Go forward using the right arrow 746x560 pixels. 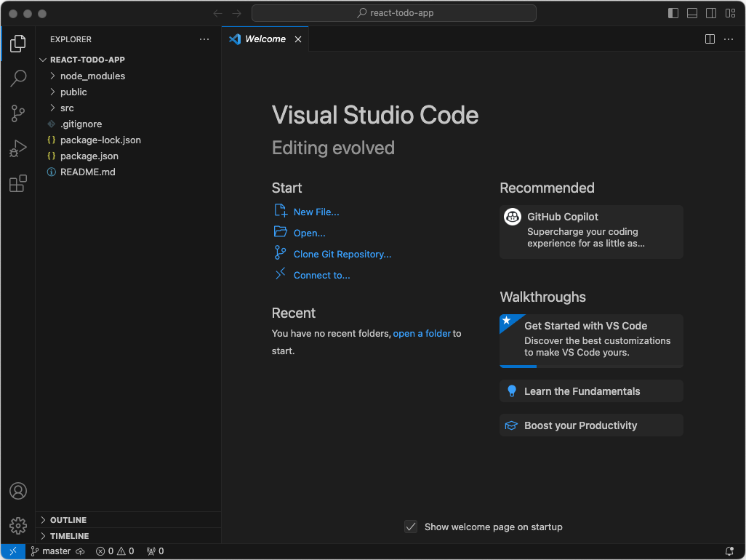pos(237,13)
